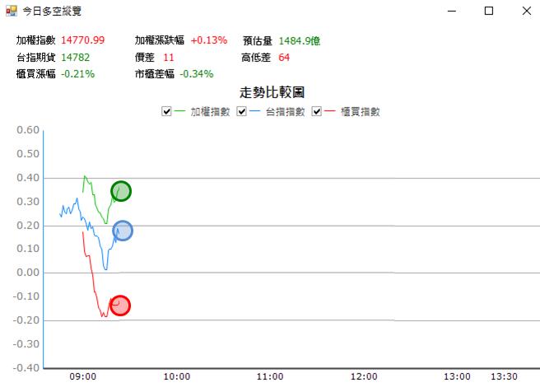Click the 預估量 value 1484.9億
540x392 pixels.
[x=300, y=40]
